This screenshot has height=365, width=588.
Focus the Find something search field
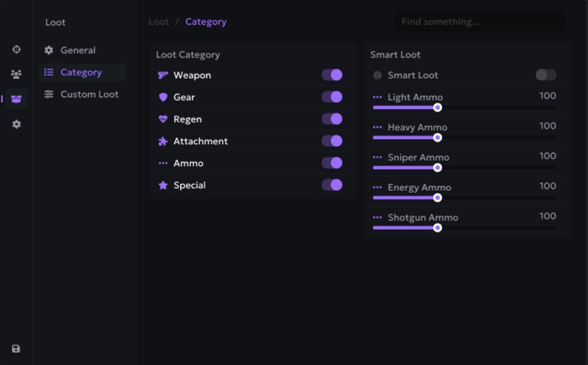pos(480,22)
